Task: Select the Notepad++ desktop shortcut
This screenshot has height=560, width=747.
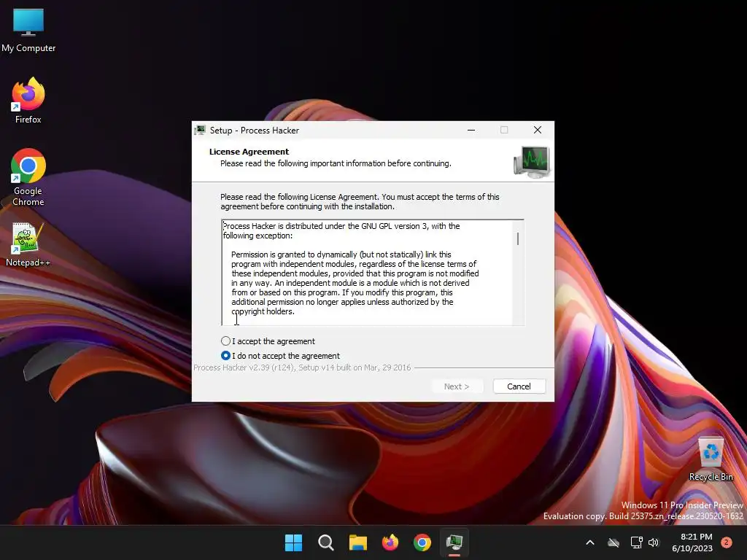Action: 28,245
